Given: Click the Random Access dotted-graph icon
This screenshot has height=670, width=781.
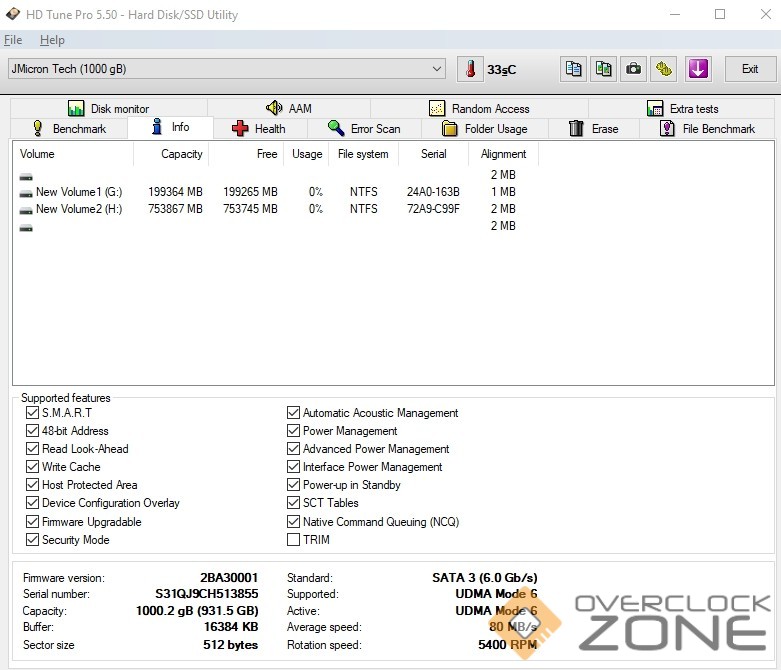Looking at the screenshot, I should coord(437,108).
